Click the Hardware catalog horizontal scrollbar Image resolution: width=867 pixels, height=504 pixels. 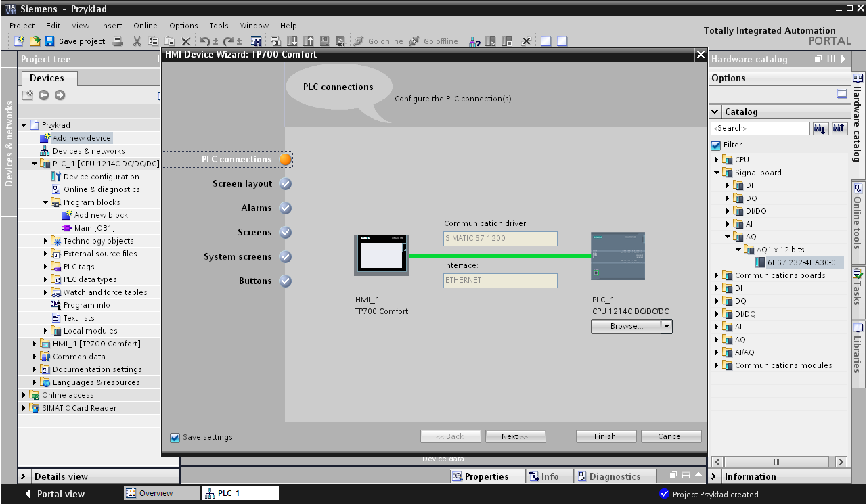click(776, 461)
